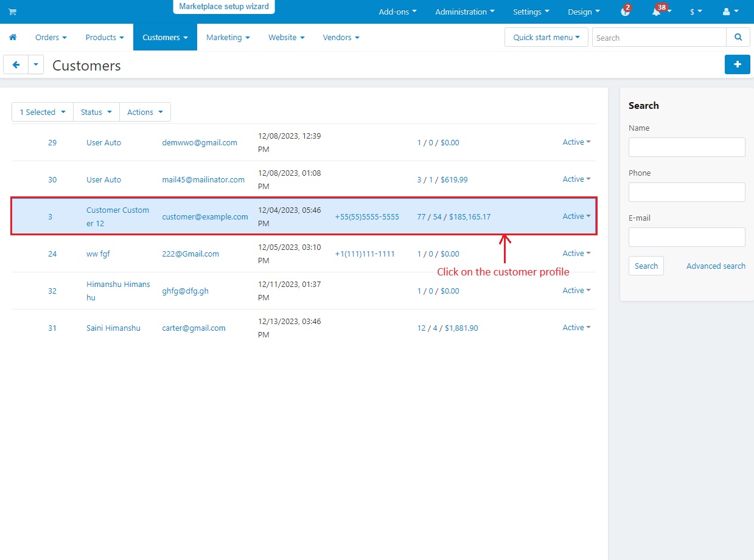
Task: Focus the top Search input field
Action: (659, 37)
